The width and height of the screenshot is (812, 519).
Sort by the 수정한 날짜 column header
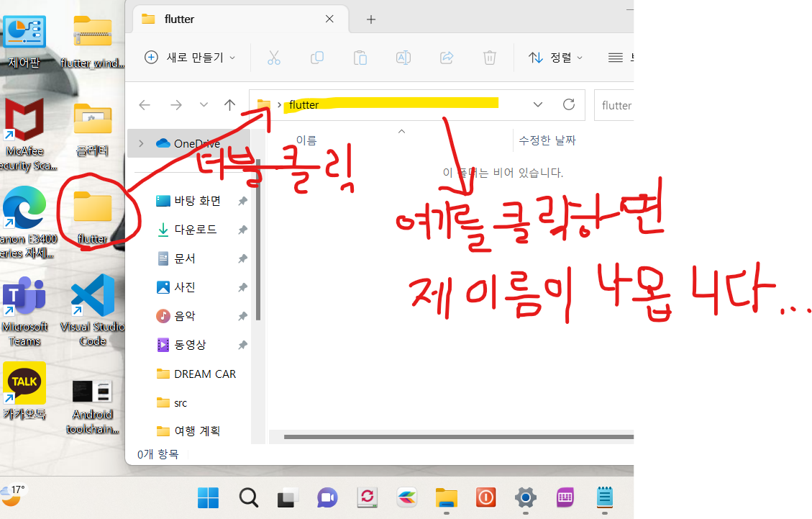pyautogui.click(x=547, y=140)
